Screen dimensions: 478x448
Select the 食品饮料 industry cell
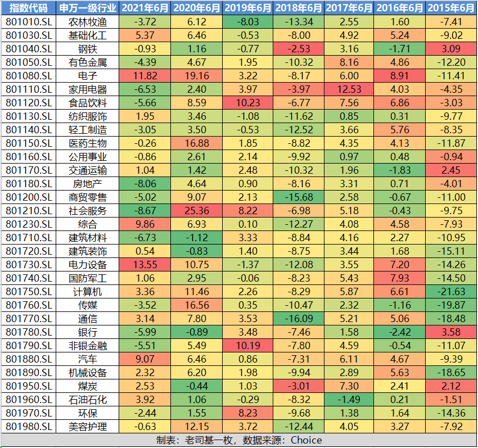tap(88, 103)
